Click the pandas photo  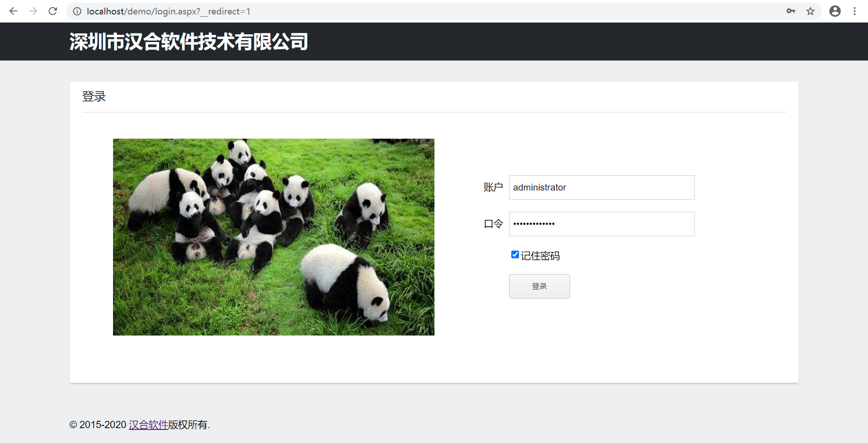click(x=274, y=237)
